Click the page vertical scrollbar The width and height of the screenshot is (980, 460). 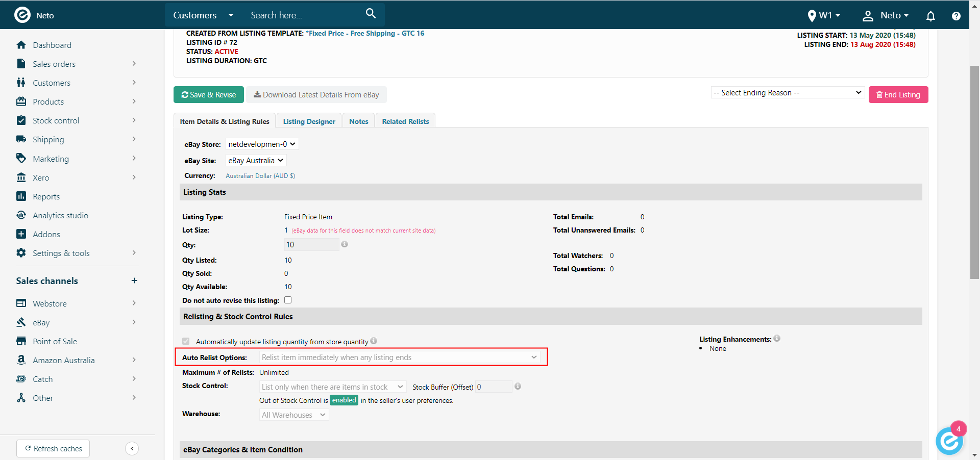[974, 172]
